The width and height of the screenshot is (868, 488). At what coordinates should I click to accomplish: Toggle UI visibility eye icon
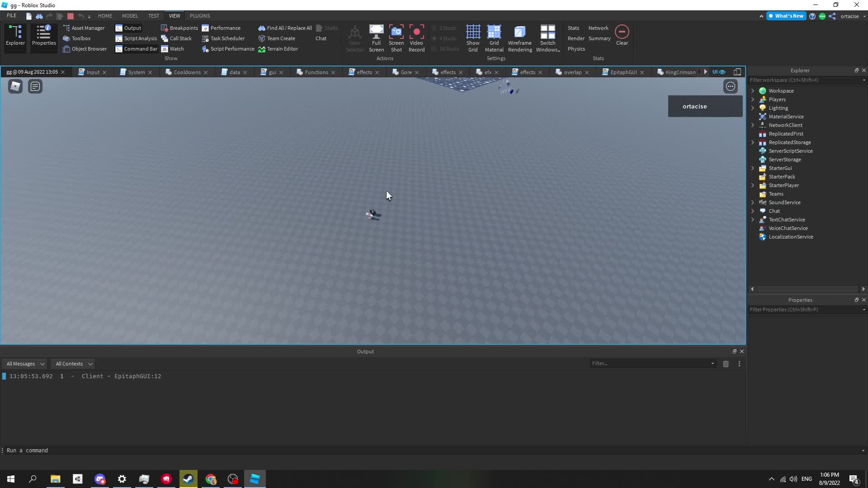tap(722, 72)
